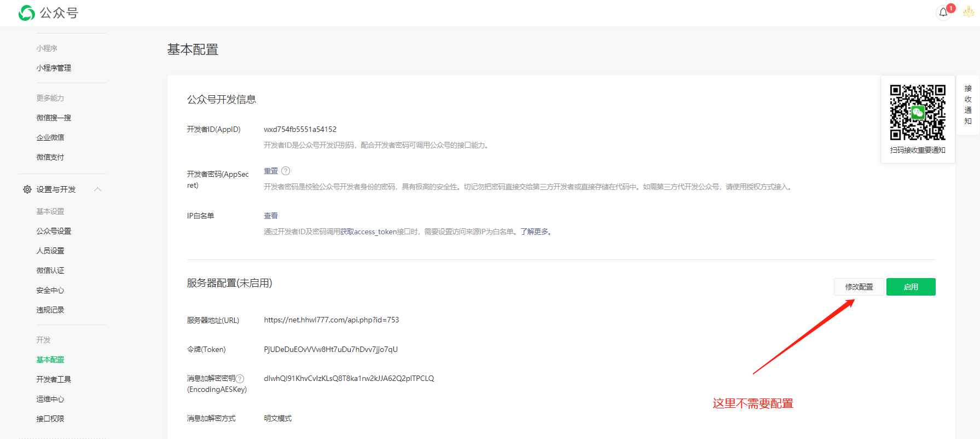Viewport: 980px width, 439px height.
Task: Click the help icon next to 重置
Action: (x=286, y=171)
